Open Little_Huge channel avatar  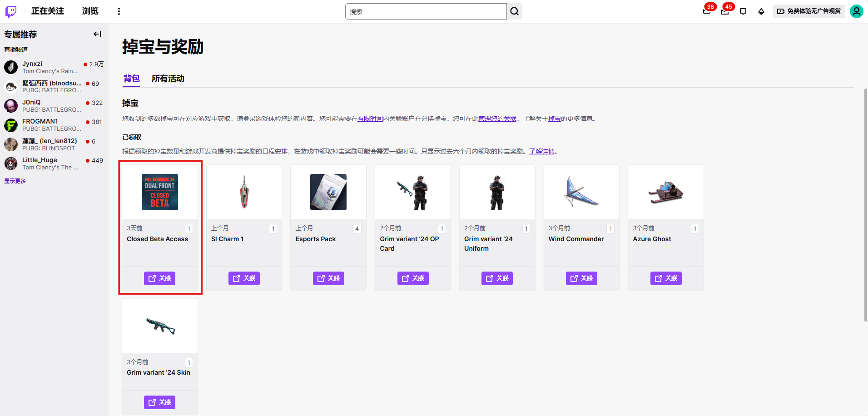[11, 163]
